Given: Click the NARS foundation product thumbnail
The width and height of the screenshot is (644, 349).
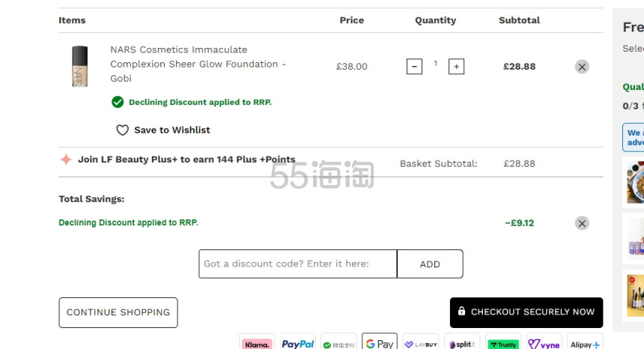Looking at the screenshot, I should [79, 65].
